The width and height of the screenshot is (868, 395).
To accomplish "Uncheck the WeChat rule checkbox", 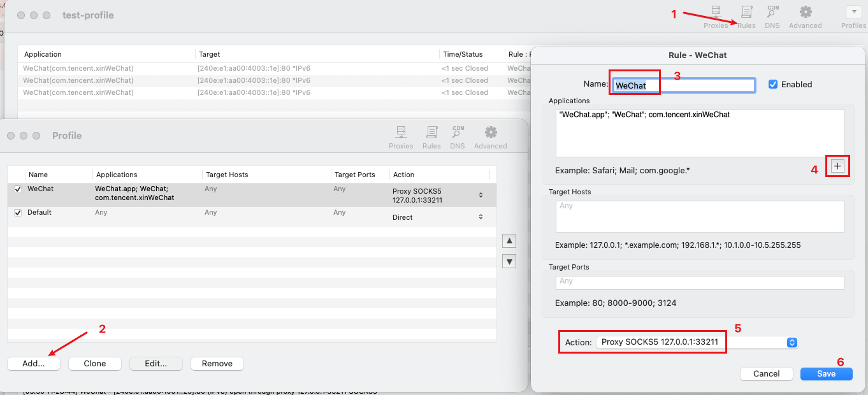I will pyautogui.click(x=18, y=189).
